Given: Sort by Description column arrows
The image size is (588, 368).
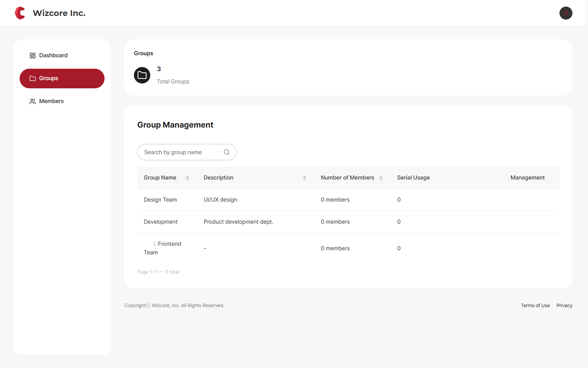Looking at the screenshot, I should 305,178.
